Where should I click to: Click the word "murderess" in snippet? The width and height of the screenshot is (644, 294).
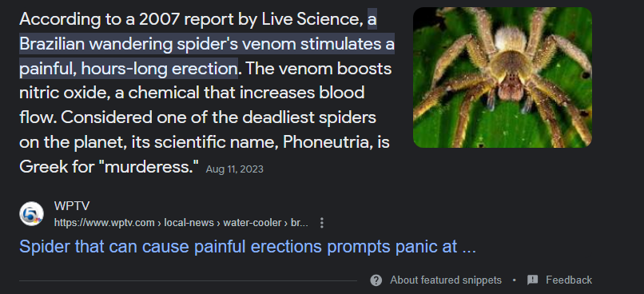(149, 167)
